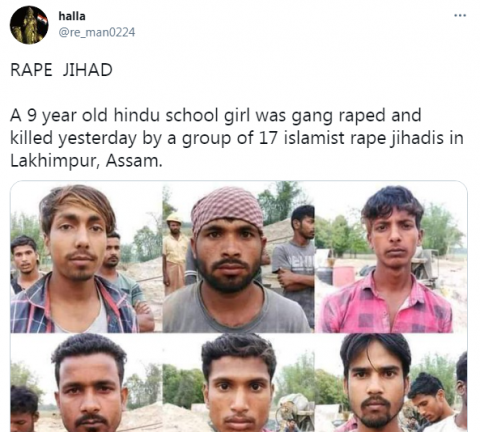Screen dimensions: 480x432
Task: Open the halla profile avatar picture
Action: [x=29, y=25]
